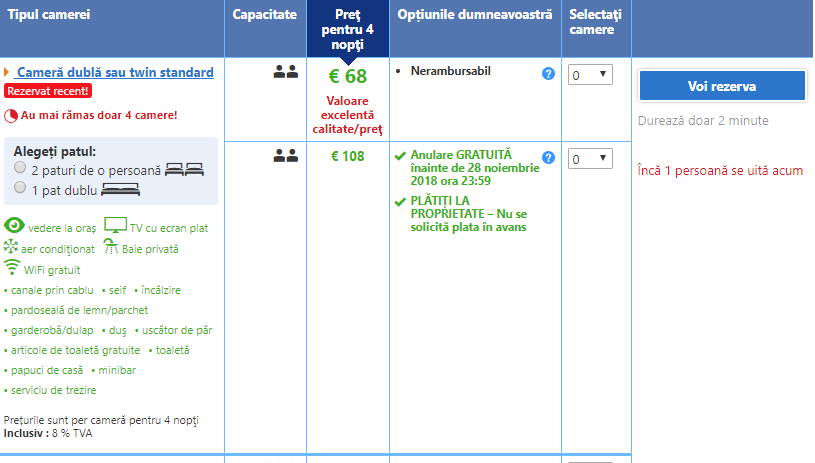Click the red "Rezervat recent!" badge
The image size is (815, 463).
tap(48, 91)
